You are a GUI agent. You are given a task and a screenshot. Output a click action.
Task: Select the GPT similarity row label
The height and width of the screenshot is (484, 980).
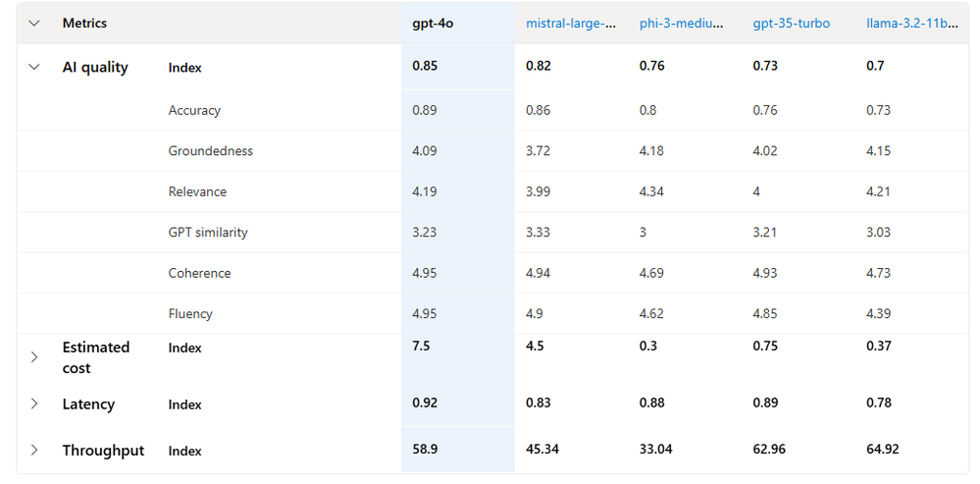(208, 232)
